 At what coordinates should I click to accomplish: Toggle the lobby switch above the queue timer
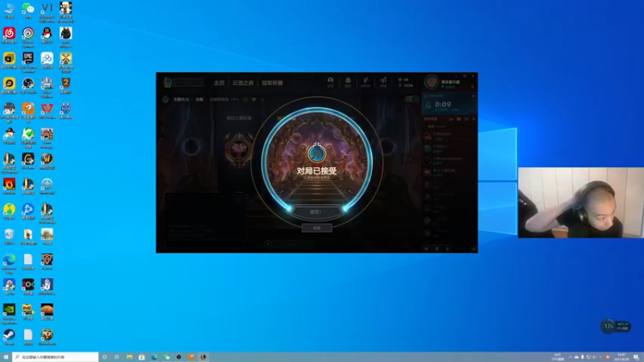click(x=411, y=99)
